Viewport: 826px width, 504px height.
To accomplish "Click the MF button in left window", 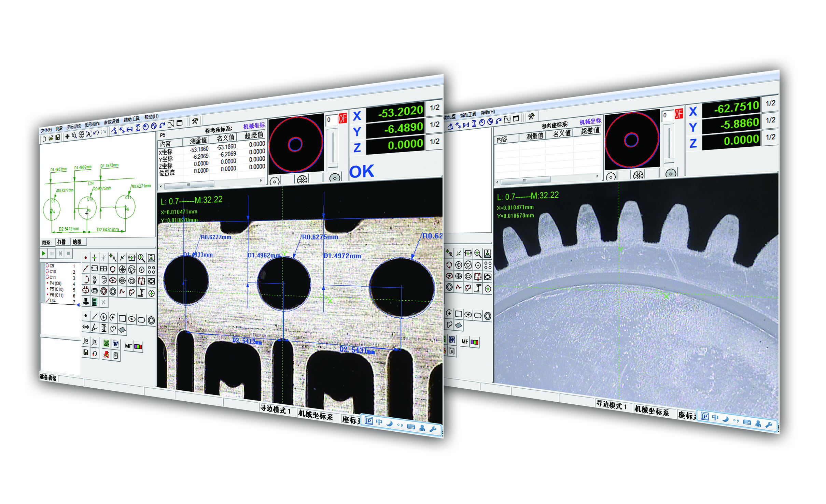I will (128, 346).
